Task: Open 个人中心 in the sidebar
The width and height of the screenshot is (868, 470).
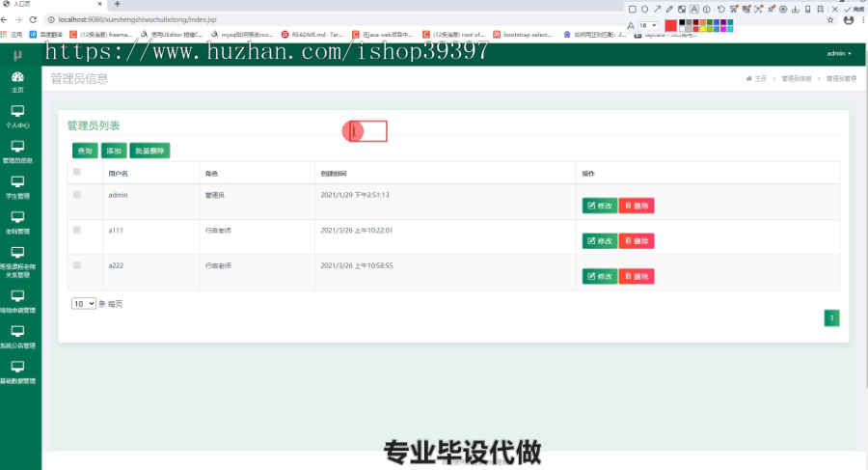Action: pos(17,117)
